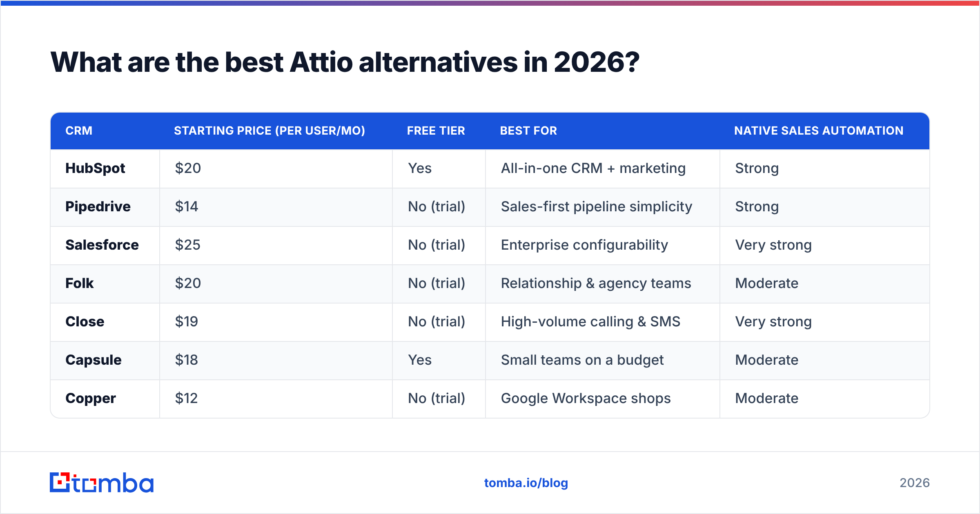
Task: Click the CRM column header
Action: click(x=79, y=131)
